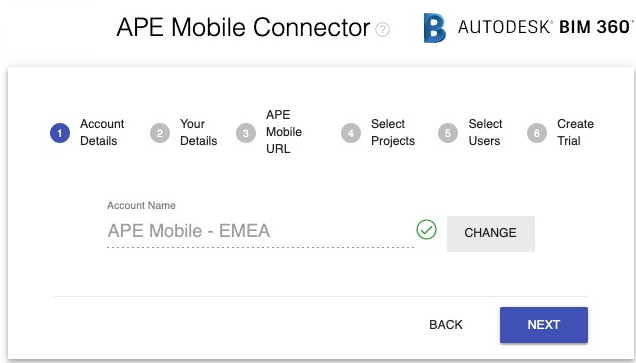
Task: Focus the Account Name input field
Action: [260, 231]
